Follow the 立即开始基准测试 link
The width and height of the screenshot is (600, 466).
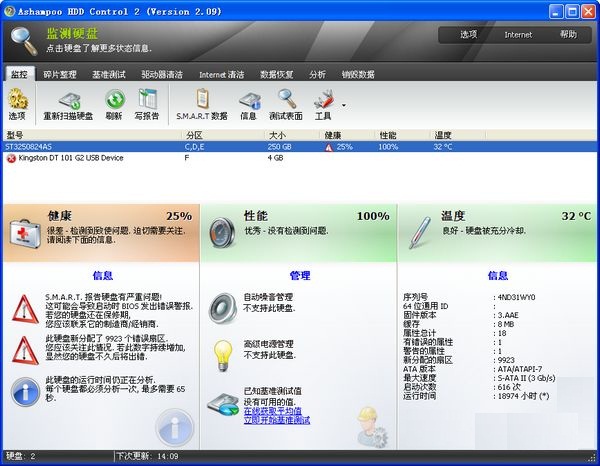point(277,420)
